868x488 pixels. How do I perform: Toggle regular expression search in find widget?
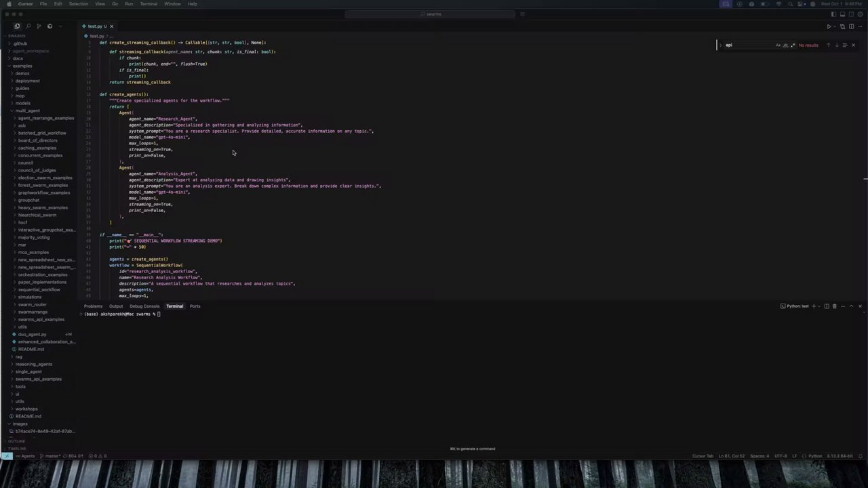coord(793,45)
